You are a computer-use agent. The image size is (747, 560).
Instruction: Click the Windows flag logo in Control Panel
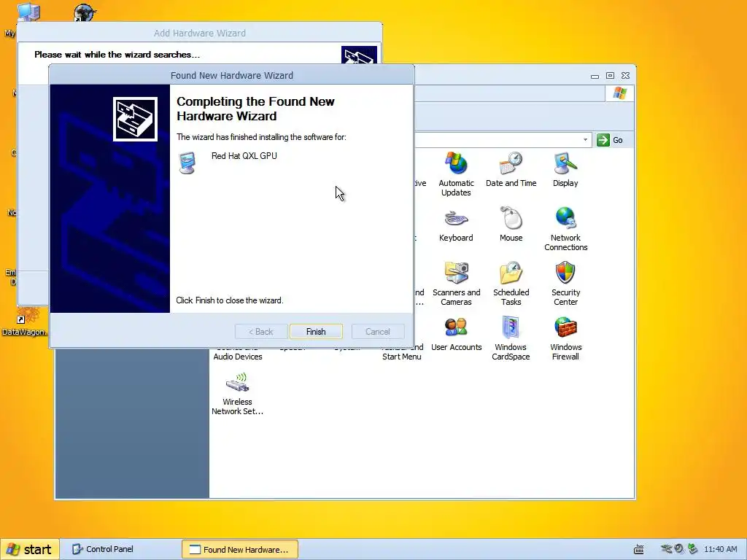619,93
